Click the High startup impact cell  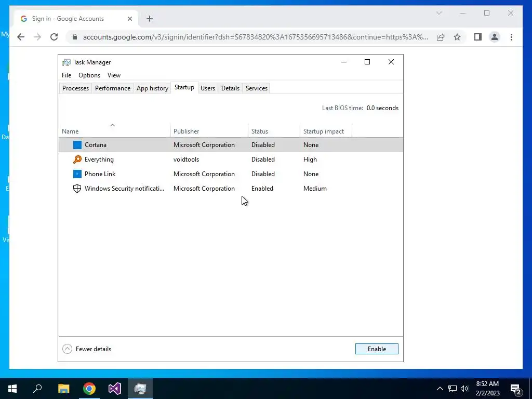[x=310, y=159]
